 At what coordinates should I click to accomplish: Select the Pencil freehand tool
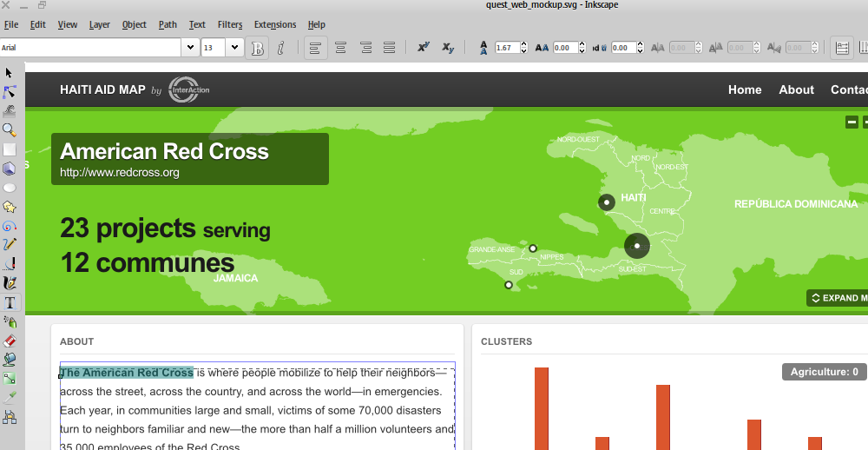pyautogui.click(x=9, y=244)
